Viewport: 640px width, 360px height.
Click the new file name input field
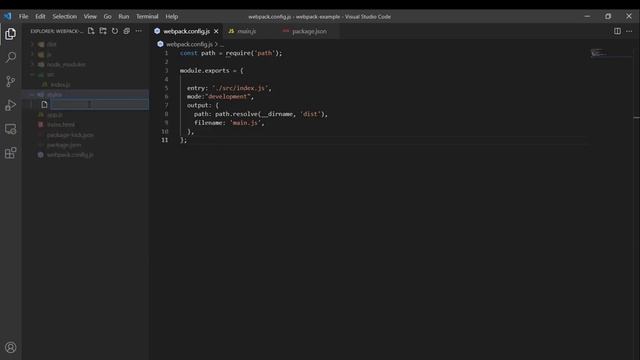point(99,104)
